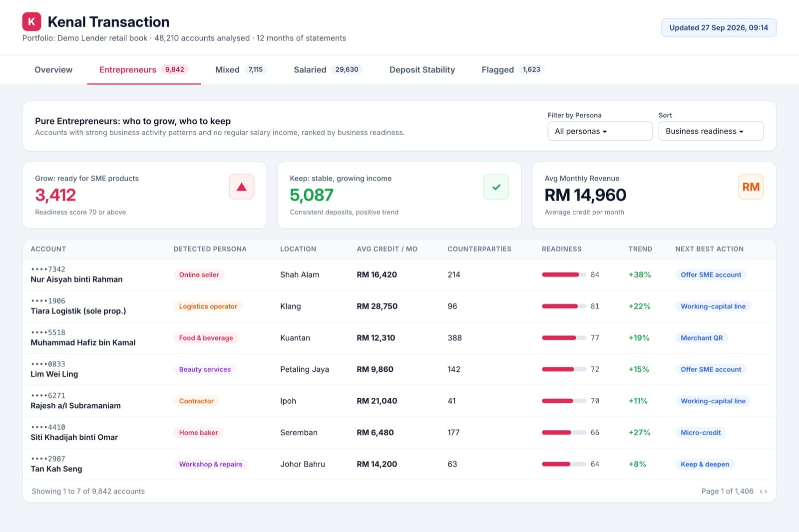Click Offer SME account for Nur Aisyah

tap(711, 275)
